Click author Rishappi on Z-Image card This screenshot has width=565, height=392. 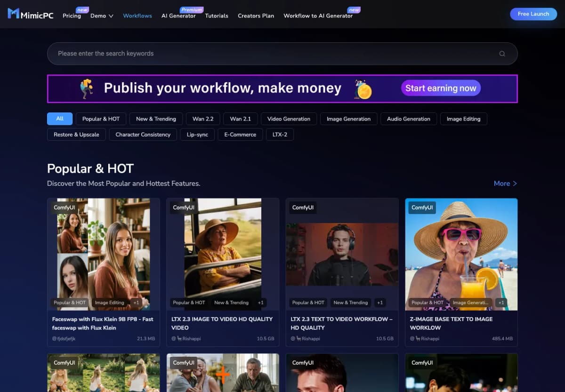tap(425, 339)
